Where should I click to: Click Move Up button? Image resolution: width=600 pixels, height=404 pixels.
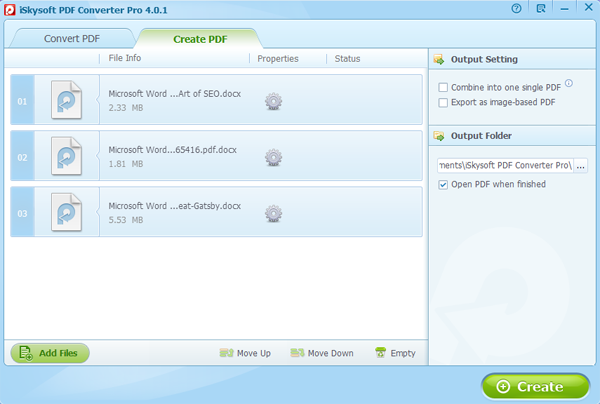click(x=245, y=353)
